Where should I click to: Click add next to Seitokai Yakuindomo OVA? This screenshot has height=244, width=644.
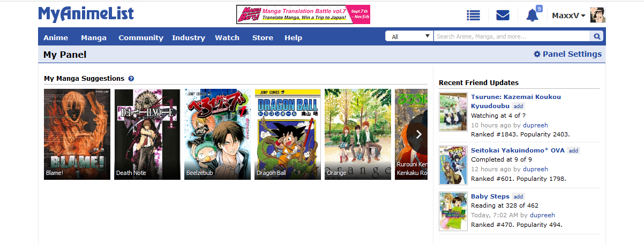573,151
